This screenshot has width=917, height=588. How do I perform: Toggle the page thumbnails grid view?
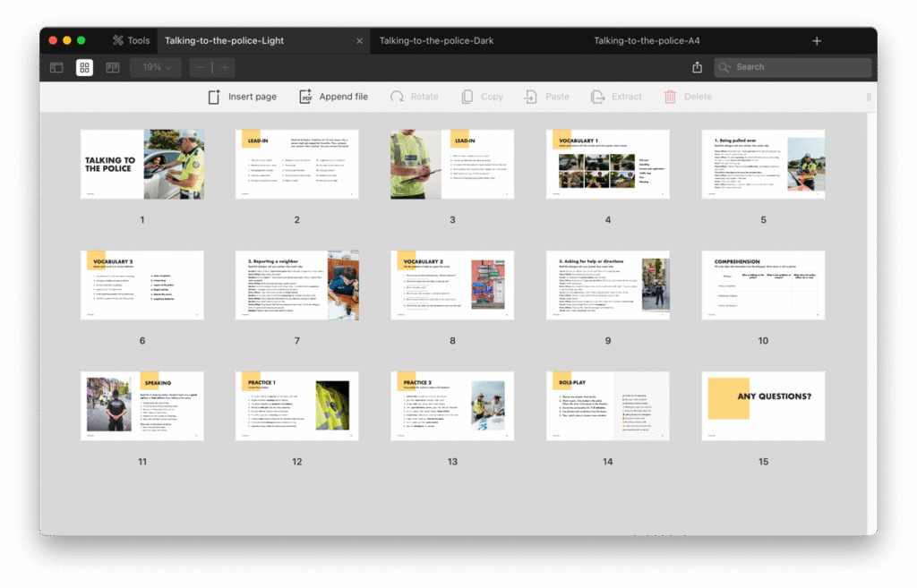point(84,67)
